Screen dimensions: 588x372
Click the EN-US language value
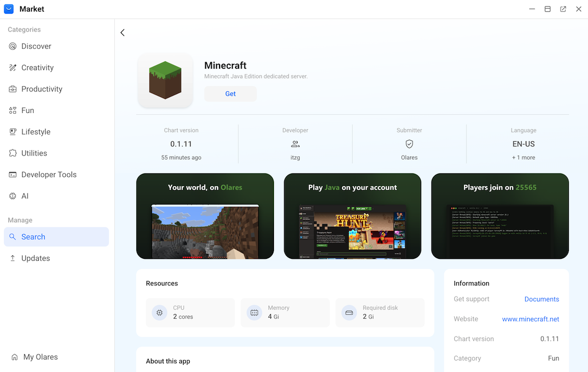point(523,144)
